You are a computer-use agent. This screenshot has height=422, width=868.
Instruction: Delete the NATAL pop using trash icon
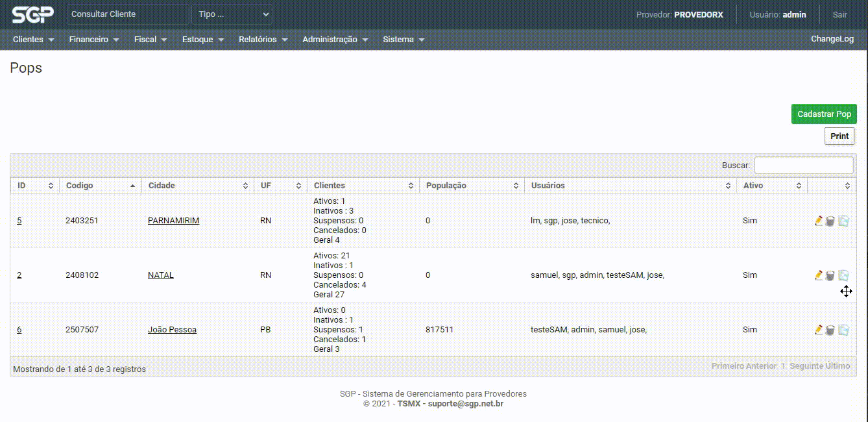click(830, 276)
